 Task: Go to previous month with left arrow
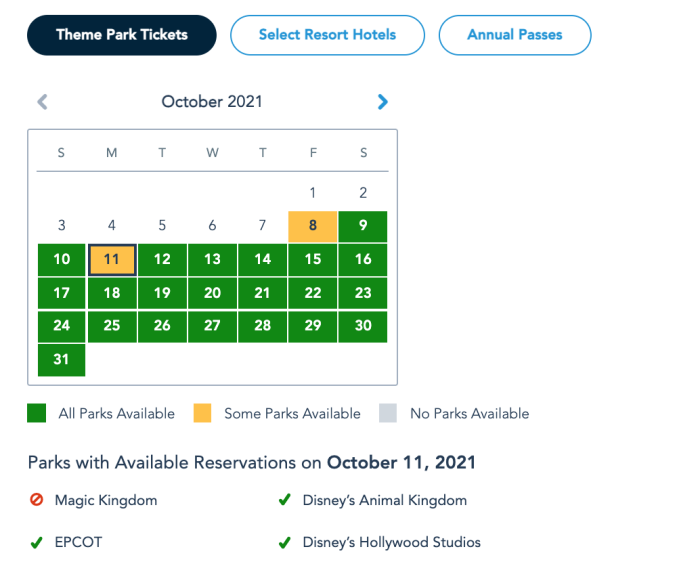pos(42,101)
